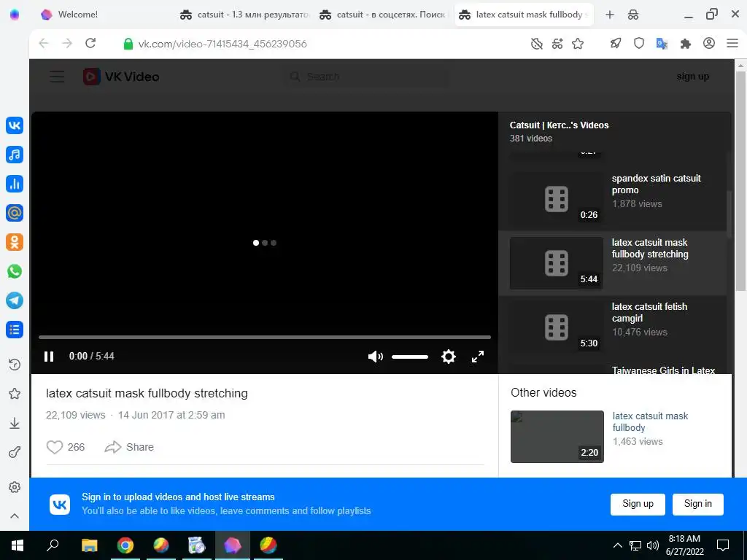Click the Sign in banner button
Screen dimensions: 747x560
[x=698, y=504]
